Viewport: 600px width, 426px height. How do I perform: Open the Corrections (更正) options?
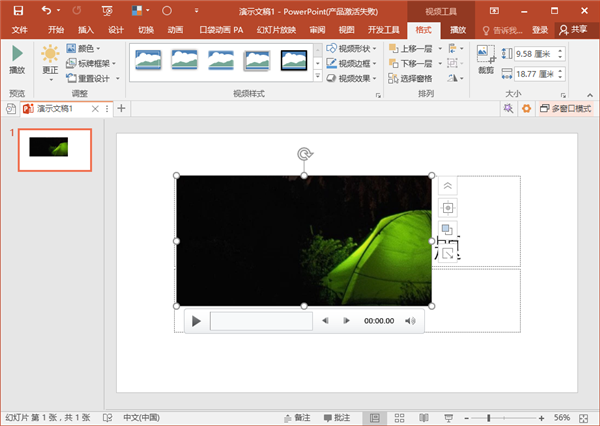coord(50,60)
